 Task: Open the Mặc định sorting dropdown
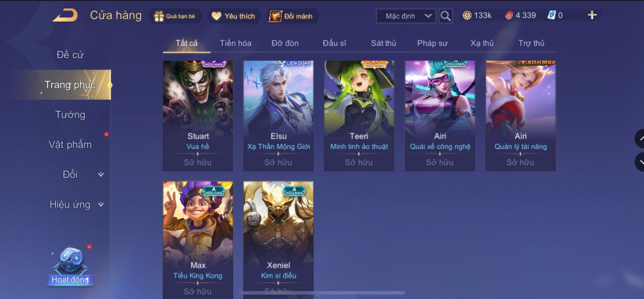tap(406, 16)
